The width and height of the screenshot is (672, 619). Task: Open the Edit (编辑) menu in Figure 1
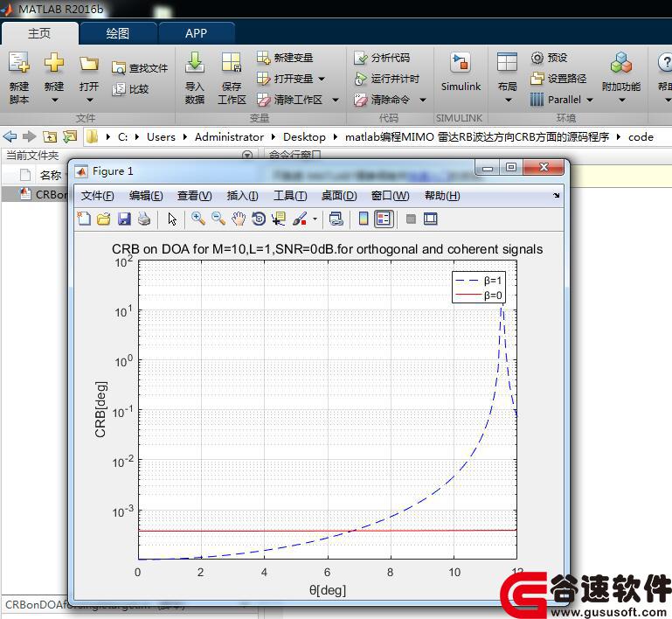pyautogui.click(x=146, y=196)
